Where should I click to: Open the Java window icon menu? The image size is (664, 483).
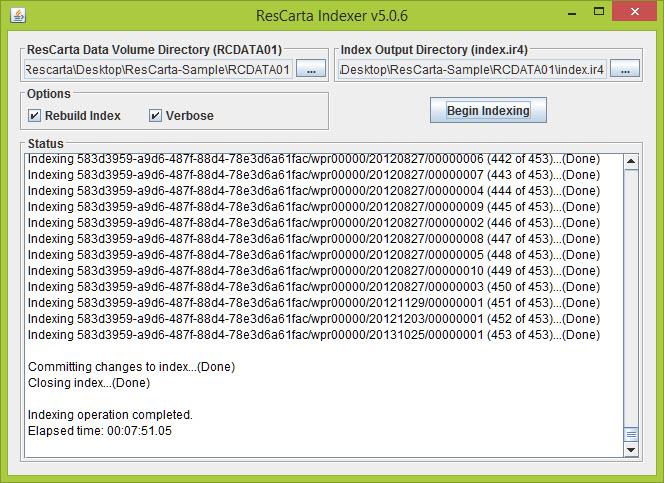pyautogui.click(x=18, y=16)
